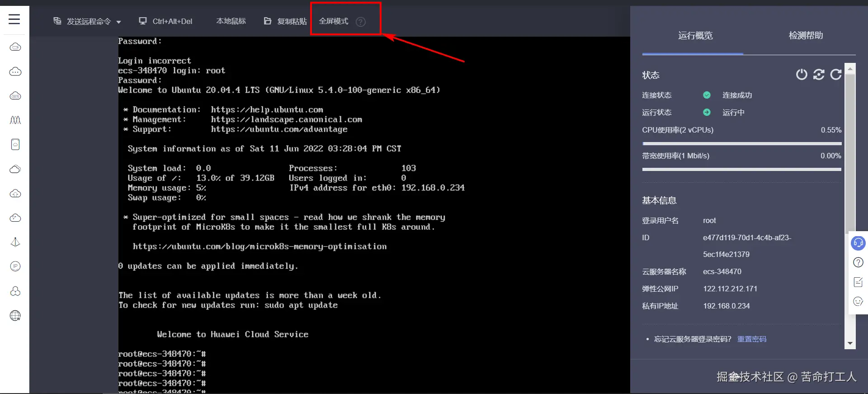
Task: Click the 重置密码 reset password link
Action: pos(752,339)
